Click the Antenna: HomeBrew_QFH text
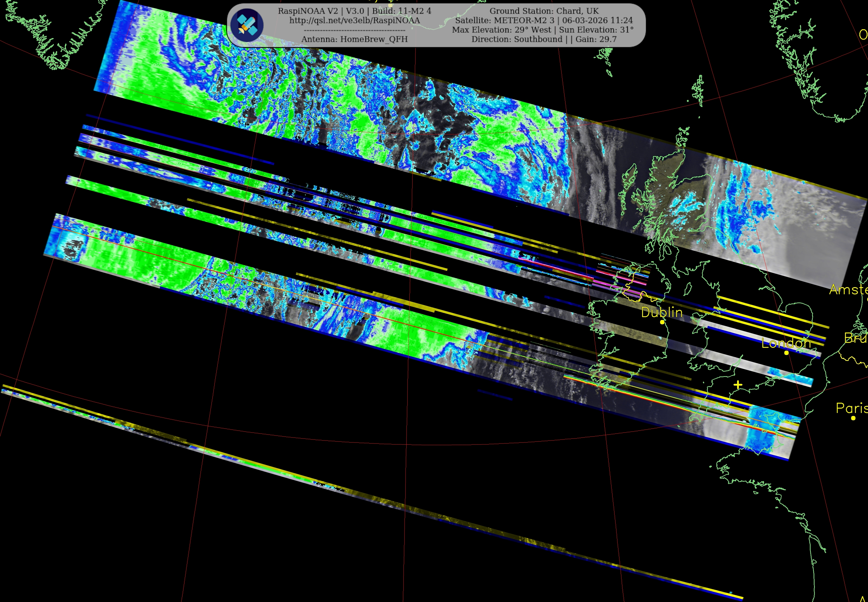 click(x=354, y=39)
